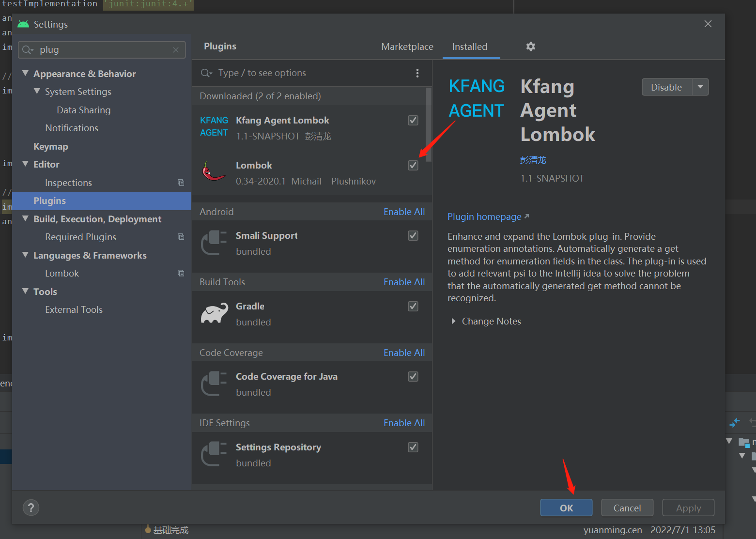Toggle the Gradle plugin checkbox
756x539 pixels.
(x=413, y=306)
